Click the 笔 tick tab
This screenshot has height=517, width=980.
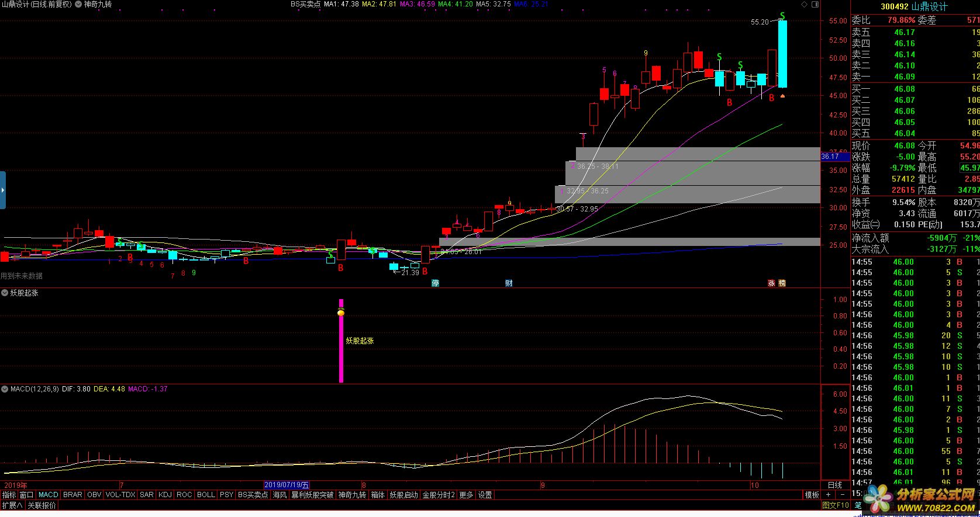[x=858, y=505]
